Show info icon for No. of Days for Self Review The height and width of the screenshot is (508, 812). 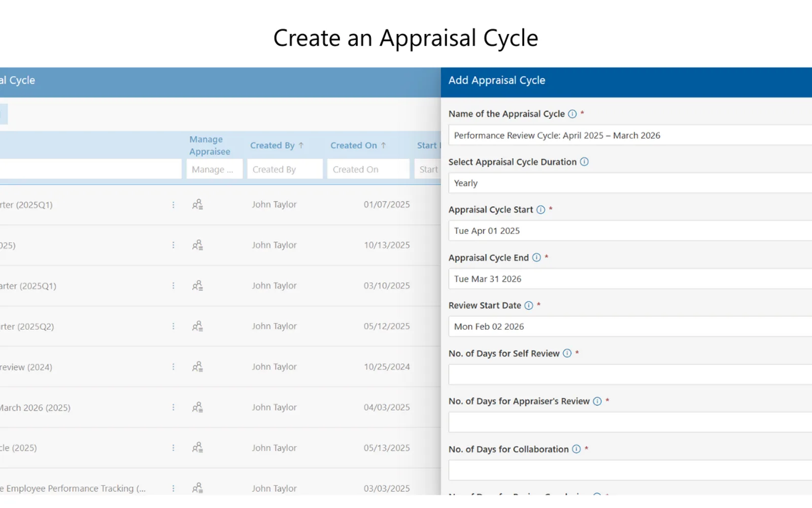pyautogui.click(x=567, y=353)
